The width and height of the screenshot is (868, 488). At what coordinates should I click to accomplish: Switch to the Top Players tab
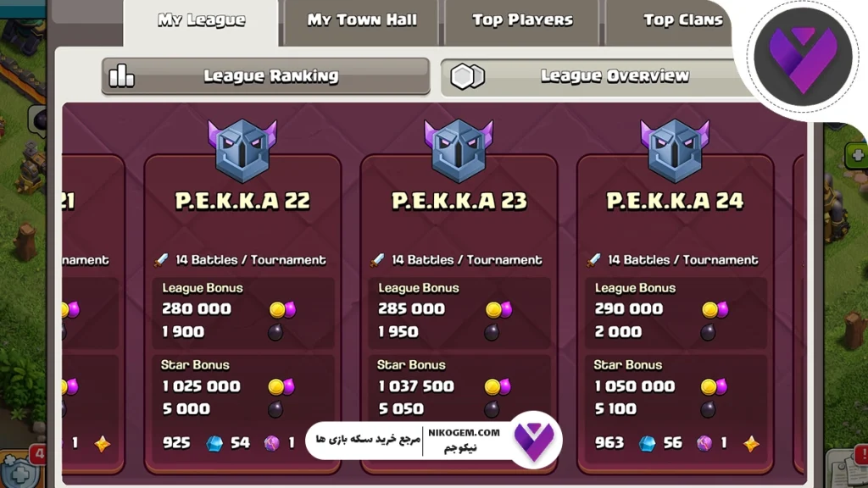[x=522, y=21]
